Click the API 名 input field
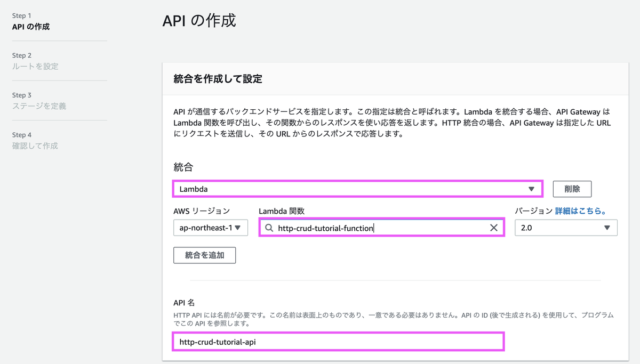 click(338, 342)
